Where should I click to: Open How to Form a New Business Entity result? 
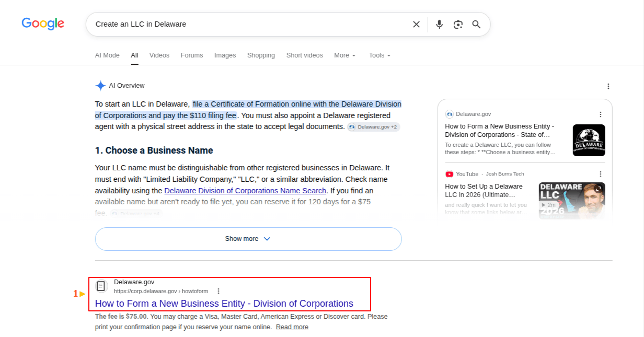(x=224, y=304)
